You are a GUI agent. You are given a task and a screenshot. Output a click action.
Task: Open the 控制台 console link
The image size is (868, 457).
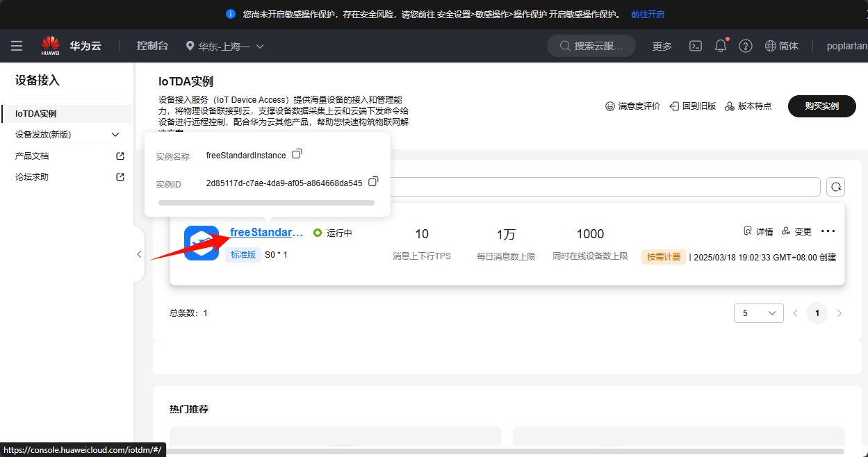(152, 46)
